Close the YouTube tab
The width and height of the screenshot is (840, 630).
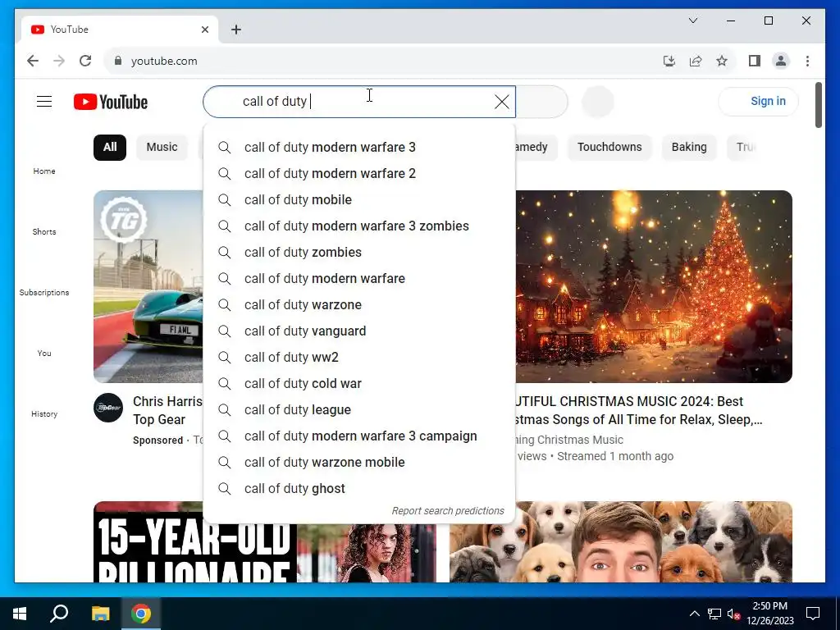pos(204,30)
